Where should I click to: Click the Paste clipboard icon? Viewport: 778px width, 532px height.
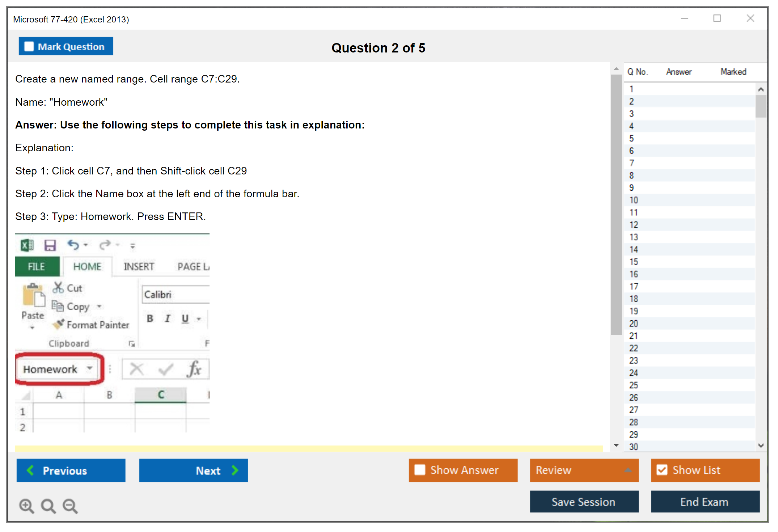(33, 295)
